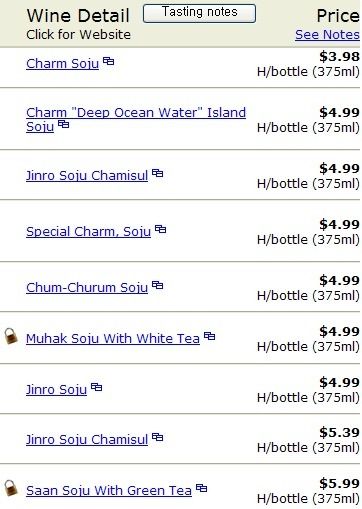
Task: Click the new-window icon beside White Tea
Action: (209, 336)
